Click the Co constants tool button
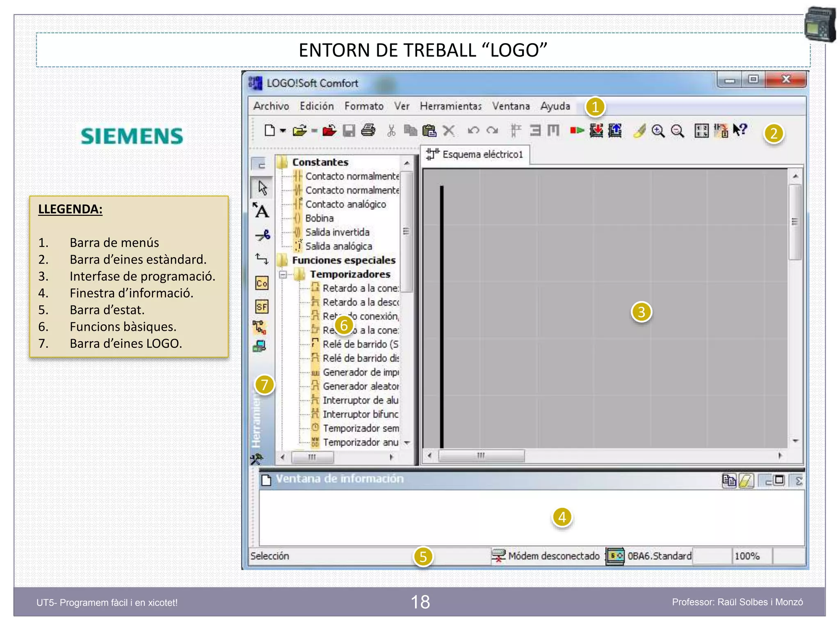840x630 pixels. pyautogui.click(x=262, y=283)
